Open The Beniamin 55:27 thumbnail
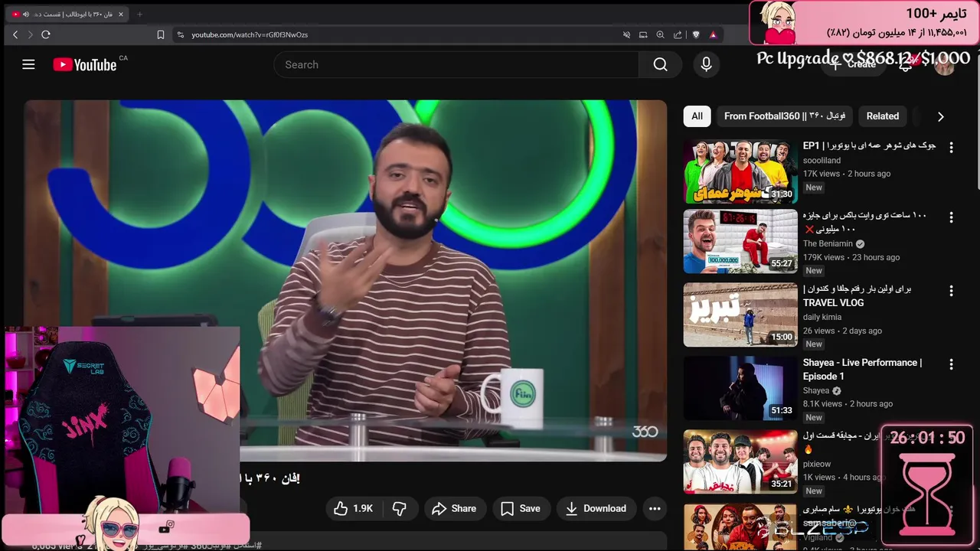Image resolution: width=980 pixels, height=551 pixels. tap(740, 242)
